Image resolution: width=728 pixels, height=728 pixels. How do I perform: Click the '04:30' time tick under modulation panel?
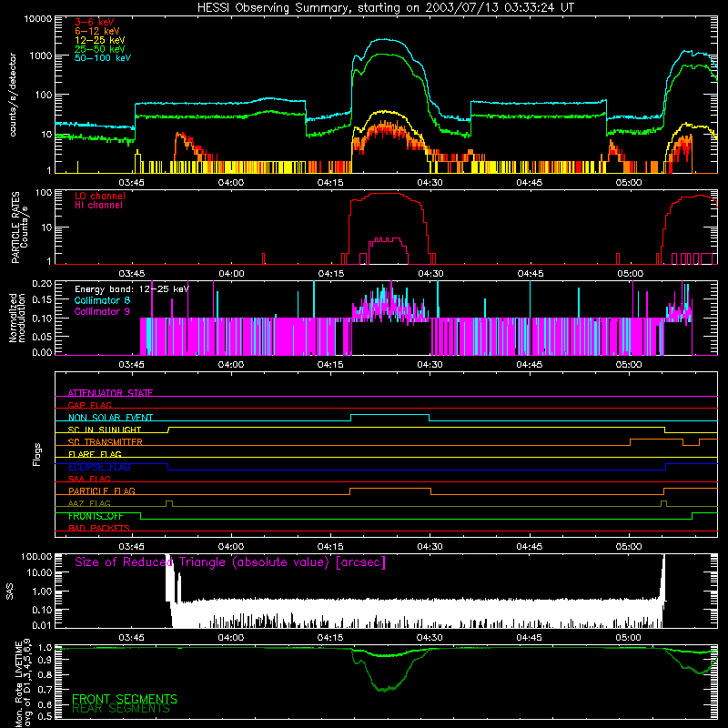click(430, 365)
